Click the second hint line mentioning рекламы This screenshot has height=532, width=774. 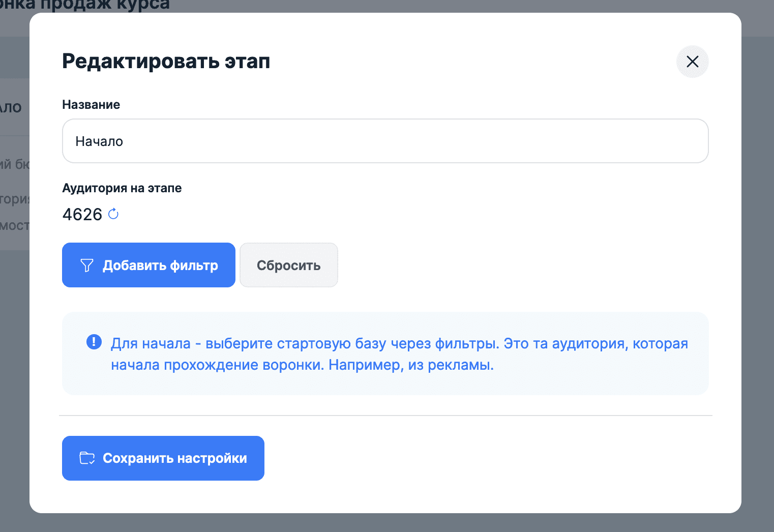click(302, 365)
